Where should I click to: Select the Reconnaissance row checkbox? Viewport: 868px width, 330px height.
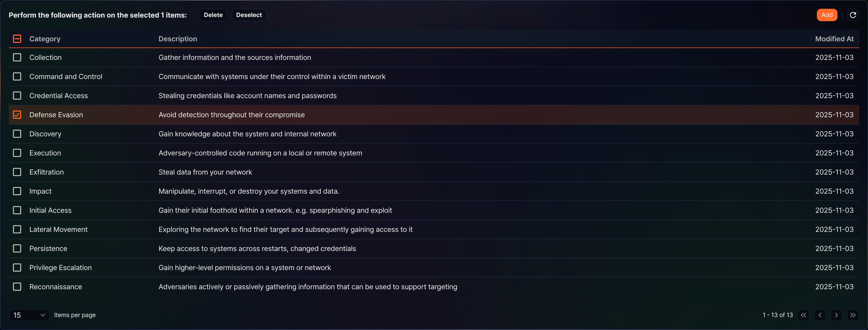(17, 287)
